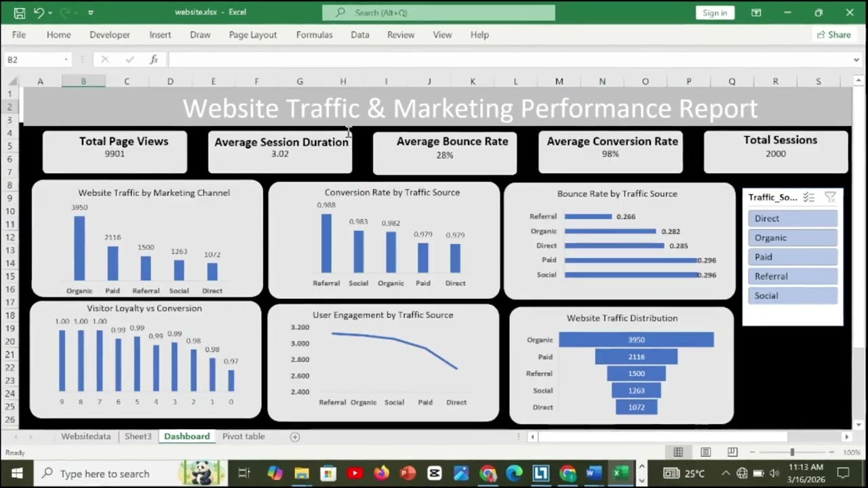Screen dimensions: 868x488
Task: Toggle multi-select on Traffic_Source slicer
Action: 808,197
